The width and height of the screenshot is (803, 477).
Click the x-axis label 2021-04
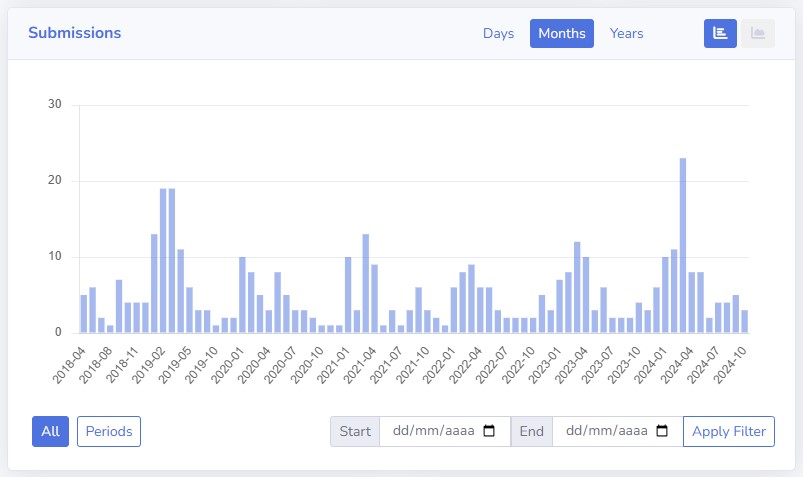(360, 365)
